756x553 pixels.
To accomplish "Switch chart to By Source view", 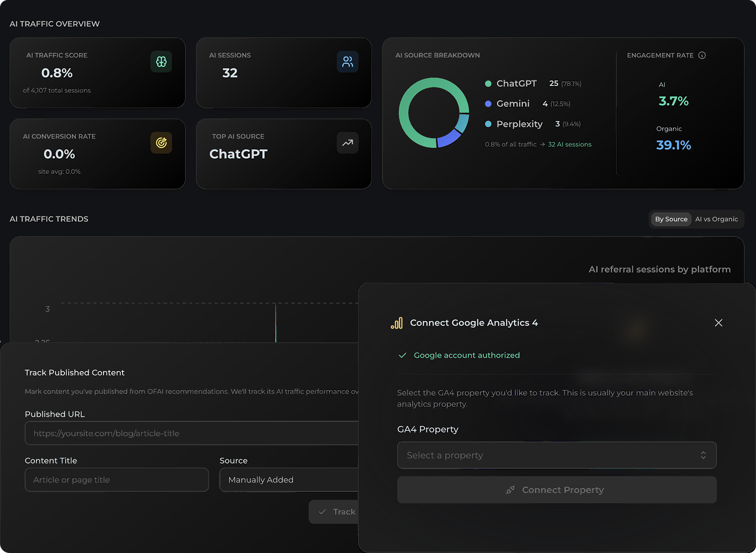I will click(x=671, y=219).
